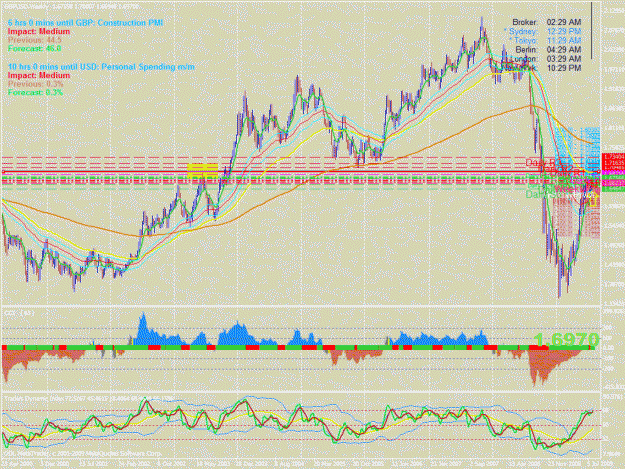Select the yellow highlighted rectangle on pivot lines
The image size is (625, 469).
tap(203, 171)
